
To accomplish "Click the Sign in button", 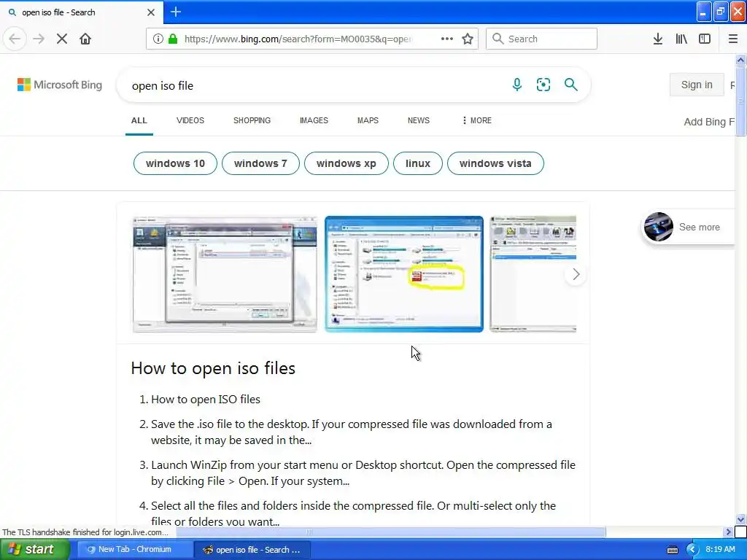I will 697,85.
